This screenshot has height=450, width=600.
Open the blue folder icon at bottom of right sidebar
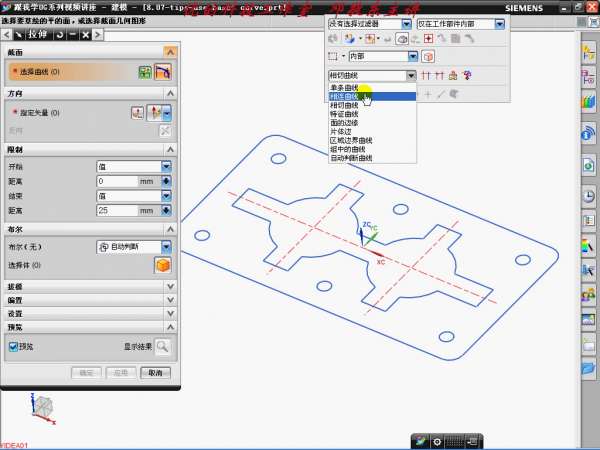(x=589, y=370)
